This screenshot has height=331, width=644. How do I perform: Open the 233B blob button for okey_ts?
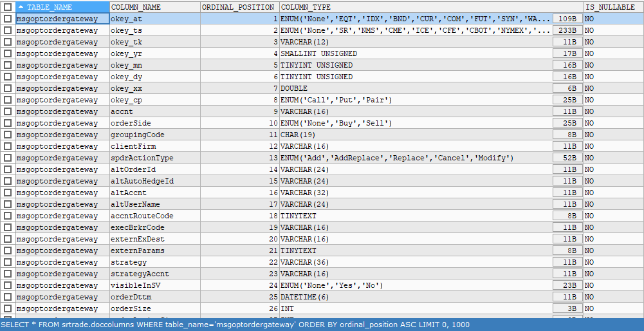click(x=568, y=30)
